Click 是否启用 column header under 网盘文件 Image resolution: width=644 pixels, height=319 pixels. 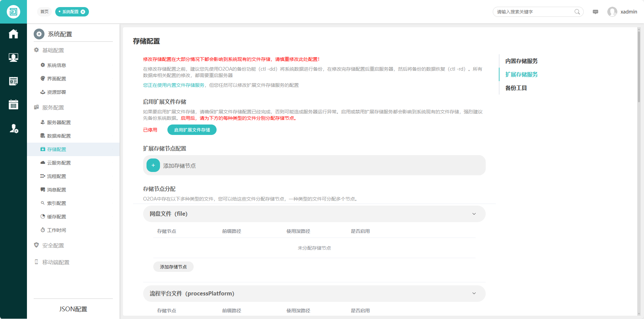point(360,231)
